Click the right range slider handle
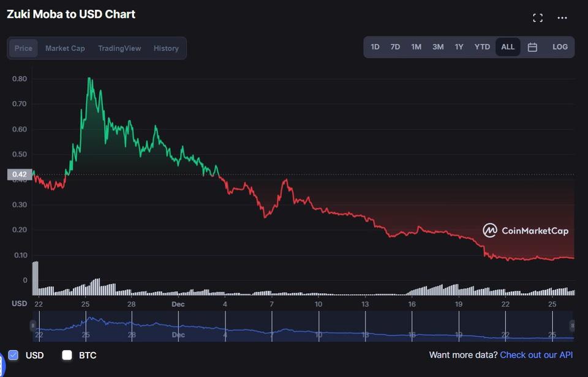Viewport: 588px width, 377px height. coord(572,326)
